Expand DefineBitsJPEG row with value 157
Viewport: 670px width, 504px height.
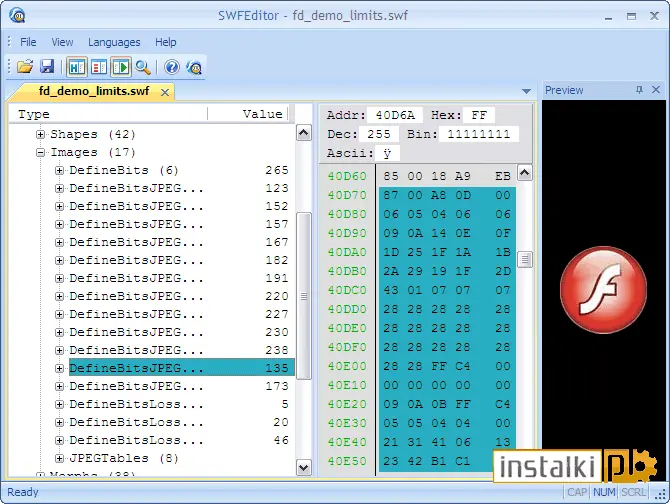(x=59, y=224)
